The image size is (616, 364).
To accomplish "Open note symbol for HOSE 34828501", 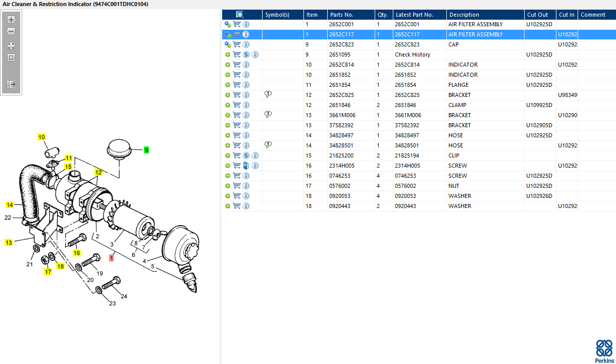I will click(x=268, y=145).
